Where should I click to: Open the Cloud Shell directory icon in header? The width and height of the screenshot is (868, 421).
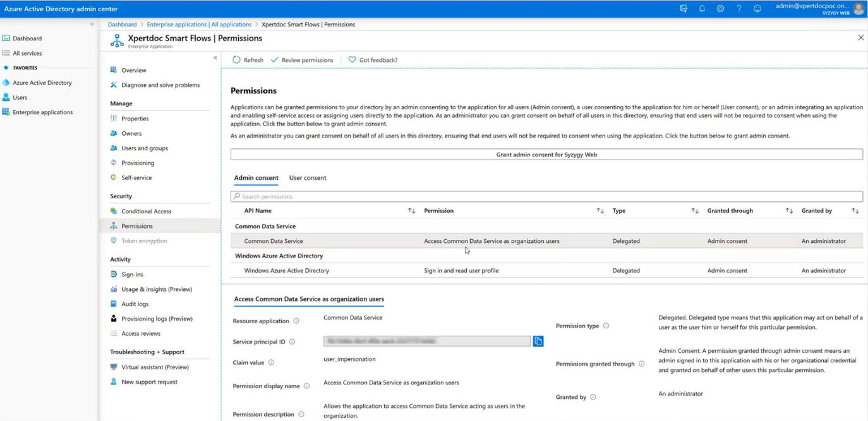point(684,9)
